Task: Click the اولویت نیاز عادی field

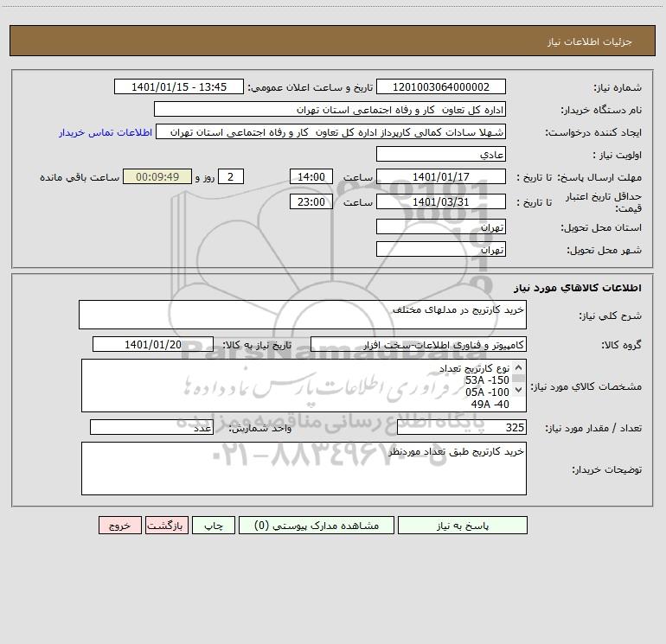Action: click(x=441, y=154)
